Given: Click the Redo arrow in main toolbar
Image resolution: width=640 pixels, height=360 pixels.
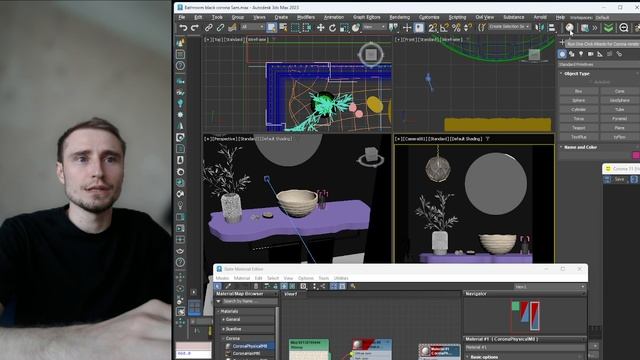Looking at the screenshot, I should coord(195,28).
